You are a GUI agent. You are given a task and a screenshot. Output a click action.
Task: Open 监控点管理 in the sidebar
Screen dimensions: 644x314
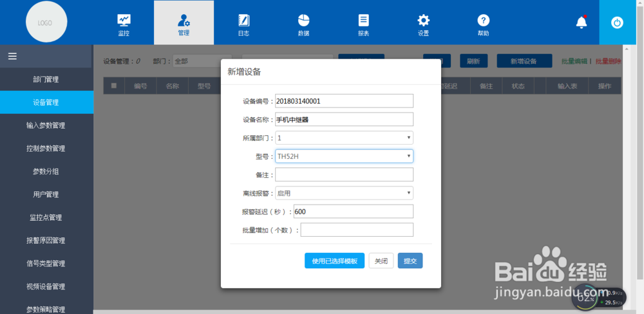click(46, 217)
